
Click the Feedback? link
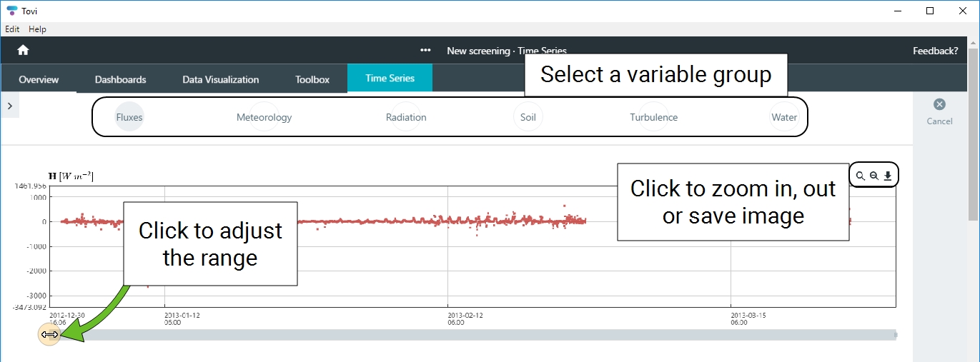[x=935, y=51]
